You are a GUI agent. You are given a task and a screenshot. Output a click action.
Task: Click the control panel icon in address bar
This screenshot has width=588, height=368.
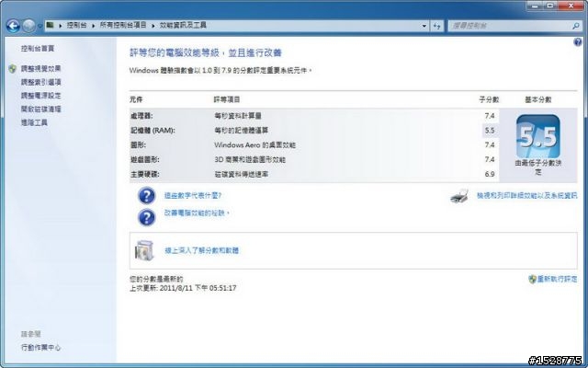click(50, 25)
